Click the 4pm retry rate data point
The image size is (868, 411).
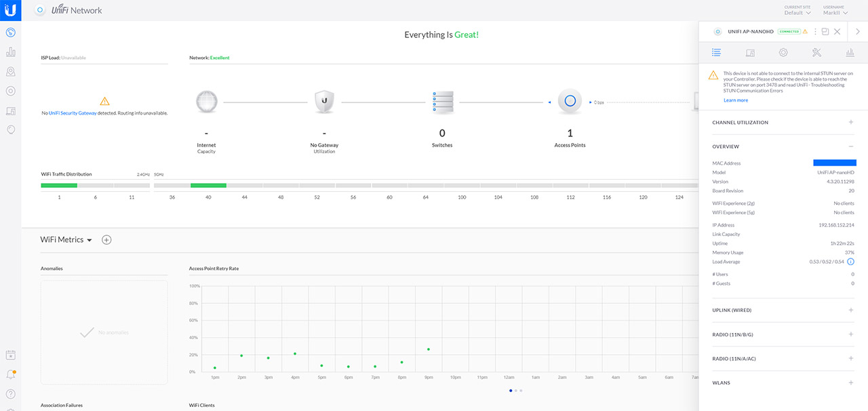[x=295, y=353]
